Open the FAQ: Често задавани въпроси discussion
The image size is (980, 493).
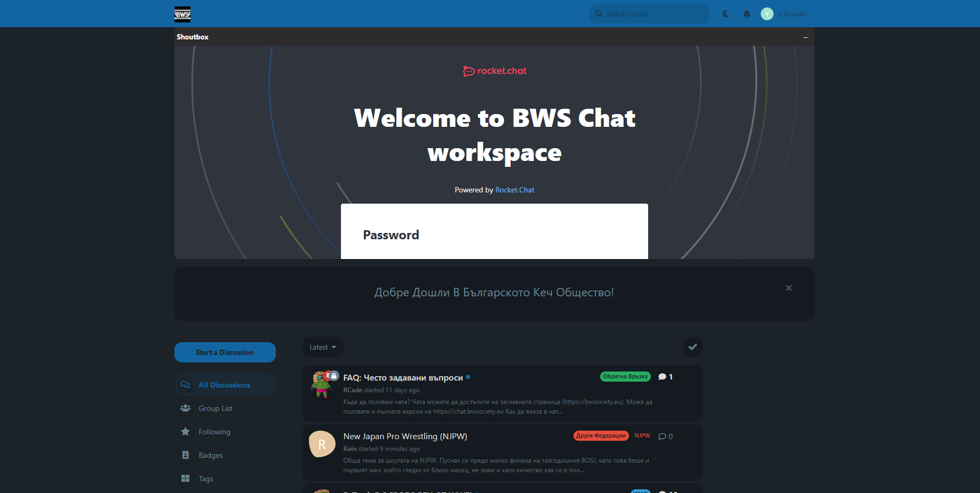(403, 377)
